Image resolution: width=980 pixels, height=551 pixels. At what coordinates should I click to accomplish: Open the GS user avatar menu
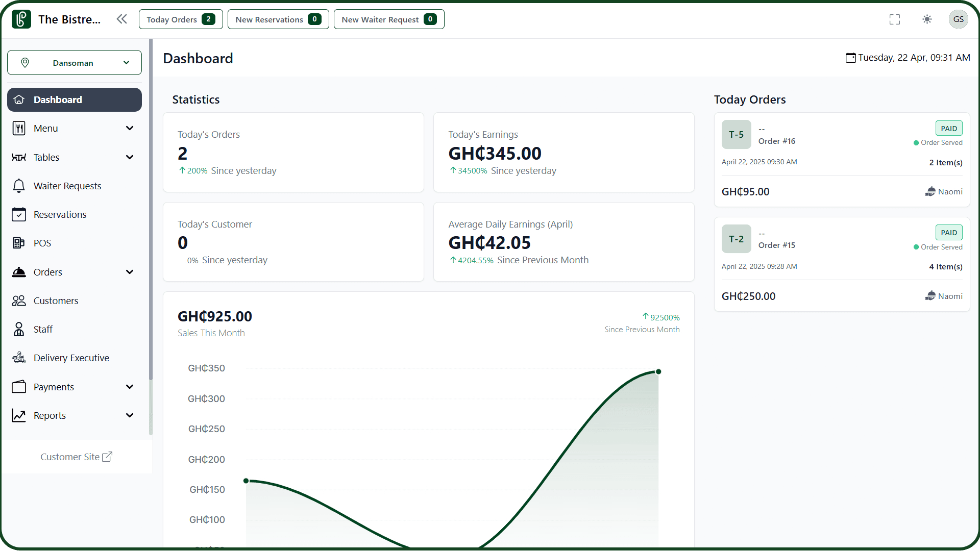click(x=958, y=19)
